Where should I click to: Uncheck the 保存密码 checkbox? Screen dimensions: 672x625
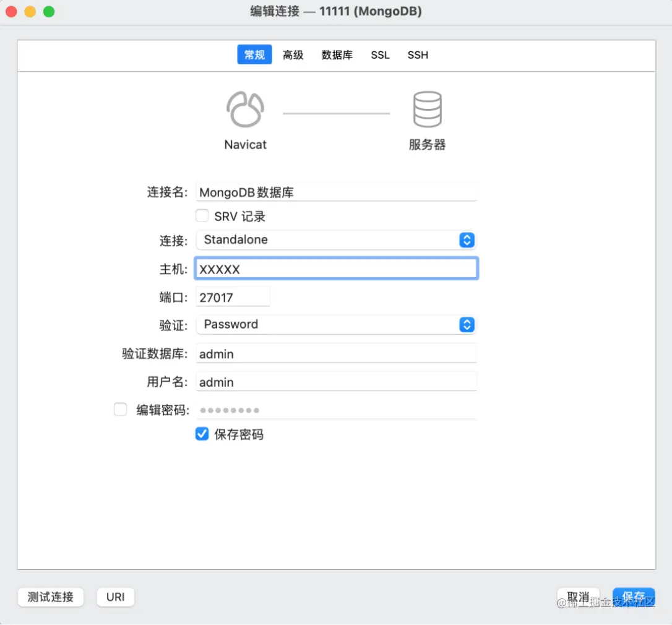tap(202, 434)
